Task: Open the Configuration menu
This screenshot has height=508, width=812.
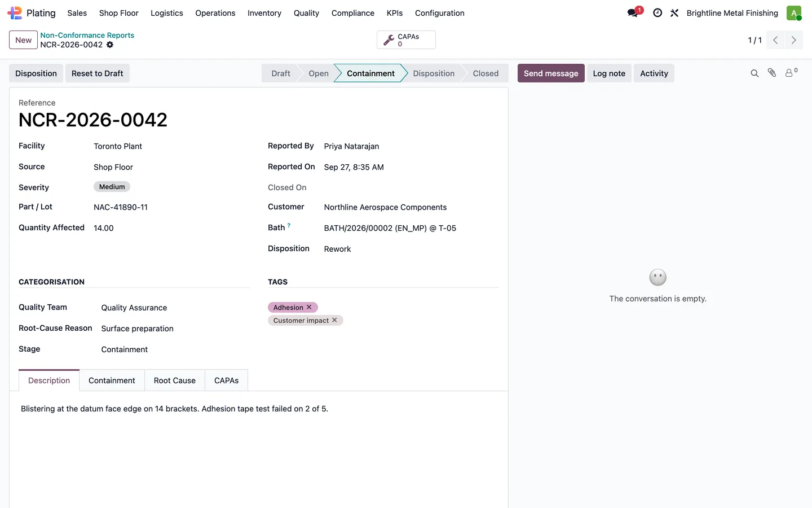Action: click(x=440, y=13)
